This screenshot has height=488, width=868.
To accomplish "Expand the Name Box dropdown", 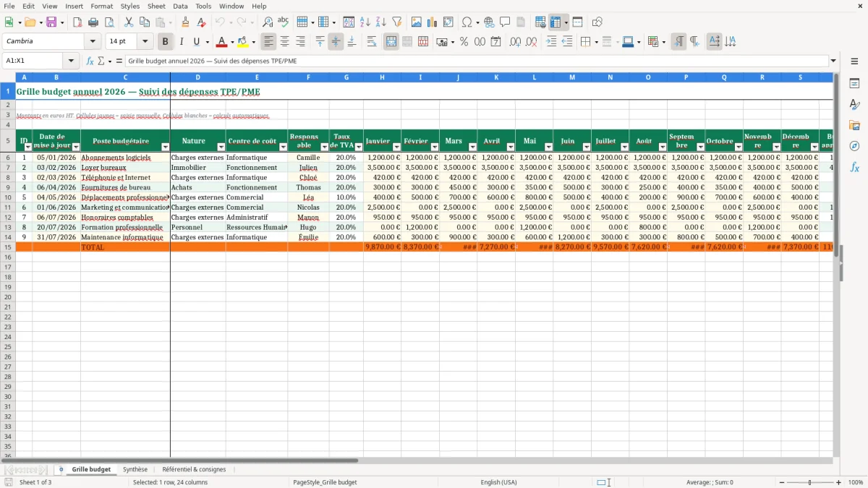I will [72, 61].
